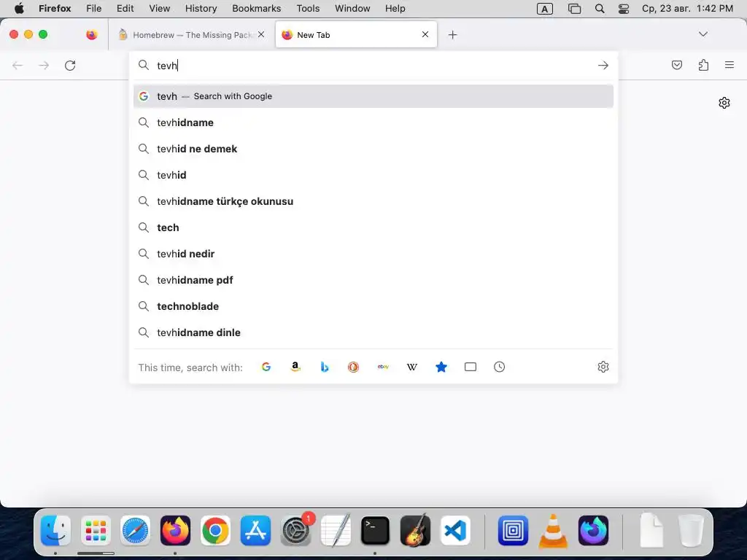Image resolution: width=747 pixels, height=560 pixels.
Task: Go forward one page
Action: (x=44, y=65)
